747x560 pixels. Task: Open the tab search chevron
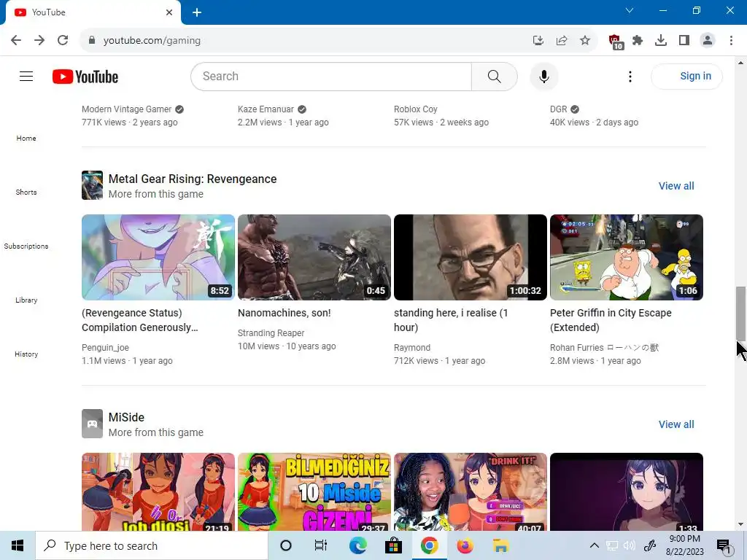click(630, 10)
